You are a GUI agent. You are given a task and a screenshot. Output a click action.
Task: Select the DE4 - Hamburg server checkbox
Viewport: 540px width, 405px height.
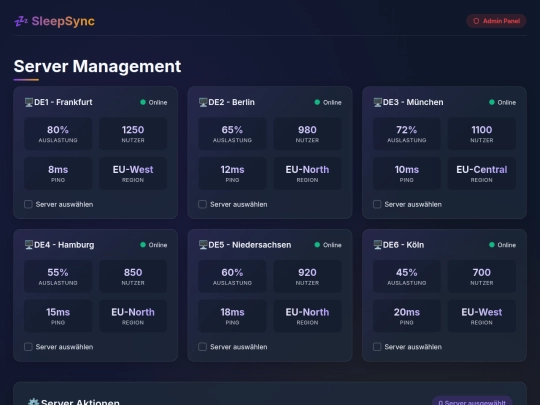(x=28, y=347)
